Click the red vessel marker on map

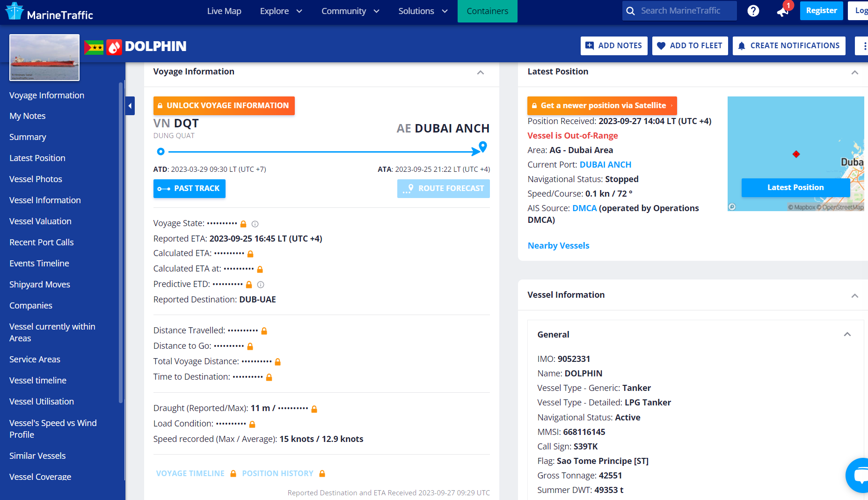tap(796, 154)
